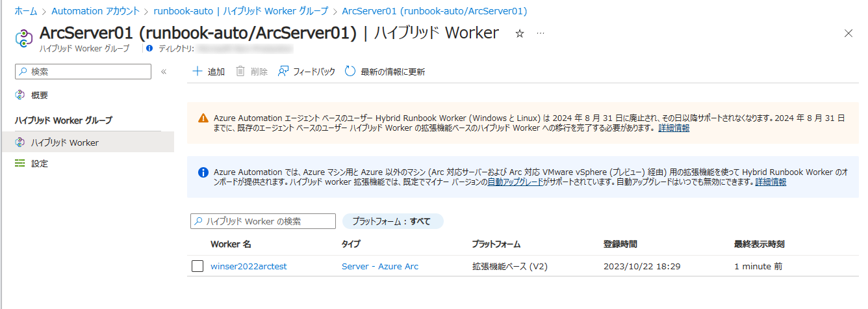Click the 削除 toolbar button
Screen dimensions: 868x309
click(251, 72)
